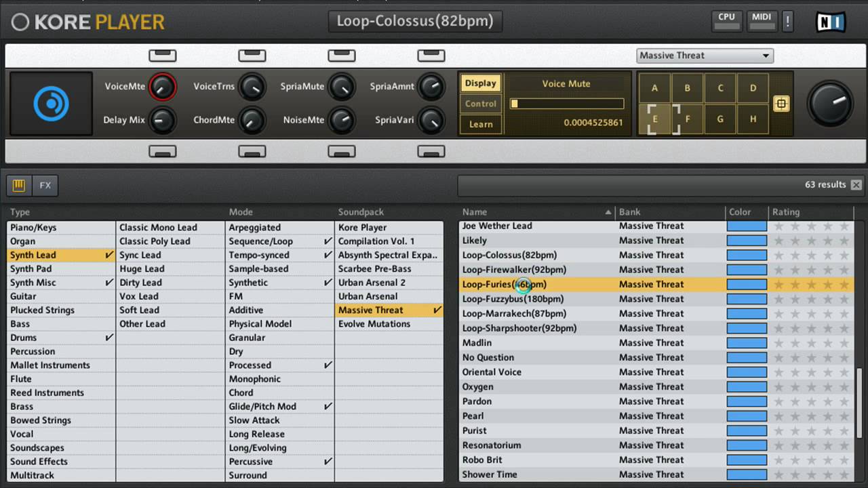Toggle the Drums type filter
The height and width of the screenshot is (488, 868).
61,338
